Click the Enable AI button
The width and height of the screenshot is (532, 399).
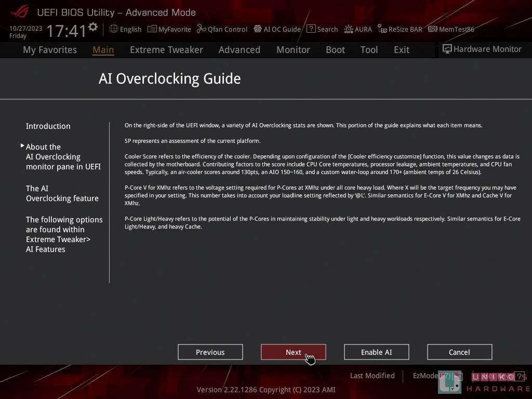tap(376, 352)
